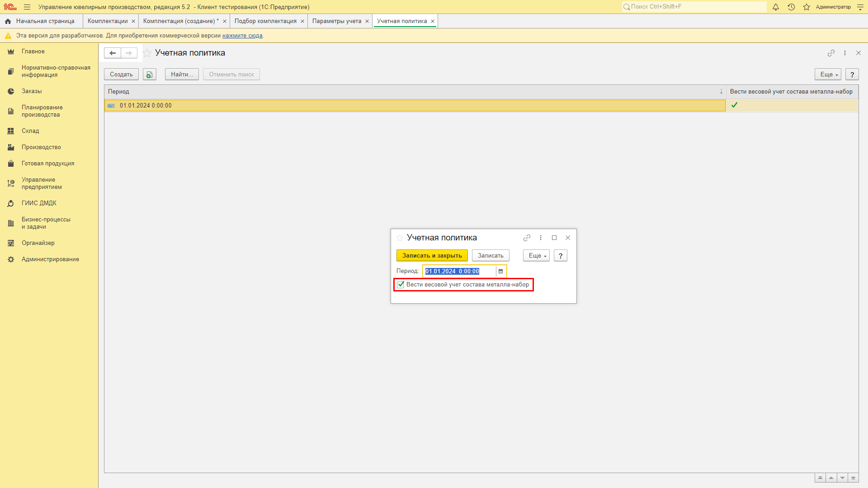This screenshot has width=868, height=488.
Task: Open help button in the list toolbar
Action: 852,75
